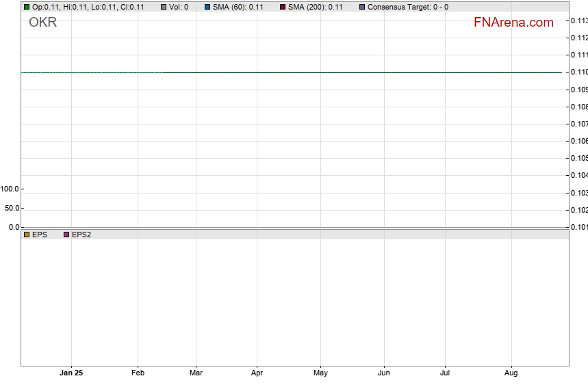Click the blue SMA (60) legend swatch
This screenshot has height=387, width=588.
pos(207,7)
